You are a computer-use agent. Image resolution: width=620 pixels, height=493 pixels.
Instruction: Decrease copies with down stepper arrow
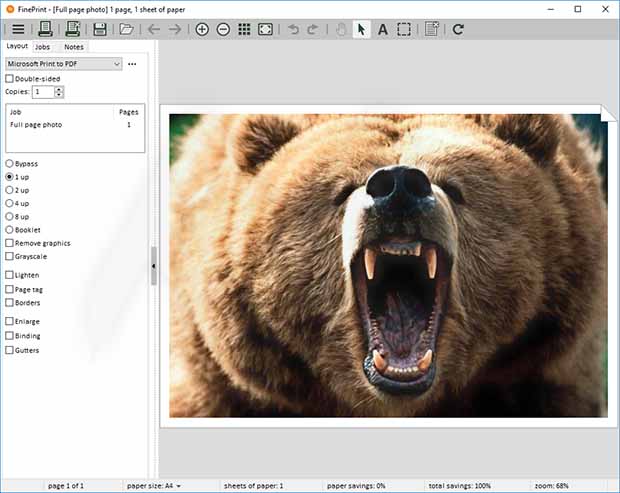tap(59, 95)
